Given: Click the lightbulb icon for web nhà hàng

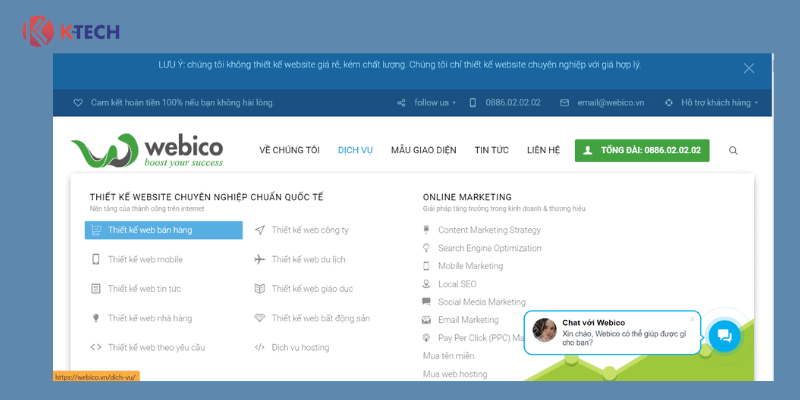Looking at the screenshot, I should pyautogui.click(x=95, y=318).
